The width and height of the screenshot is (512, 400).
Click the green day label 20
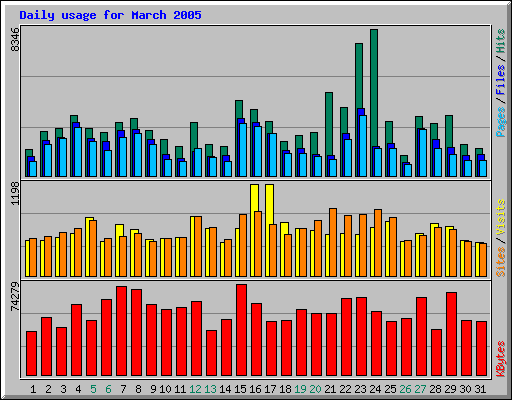[x=315, y=389]
